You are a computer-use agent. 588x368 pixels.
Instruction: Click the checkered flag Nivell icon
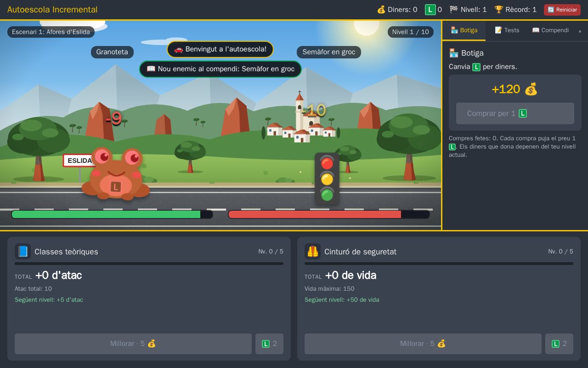(x=454, y=10)
